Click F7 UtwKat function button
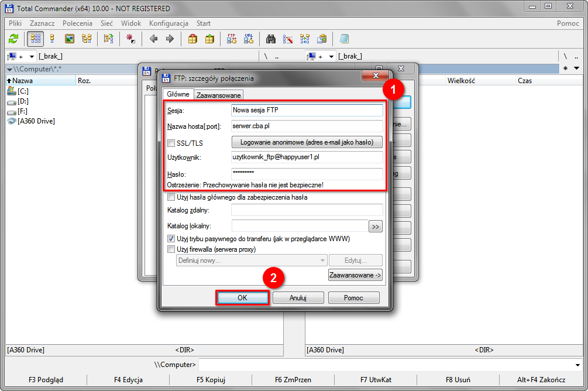Viewport: 588px width, 391px height. tap(376, 380)
